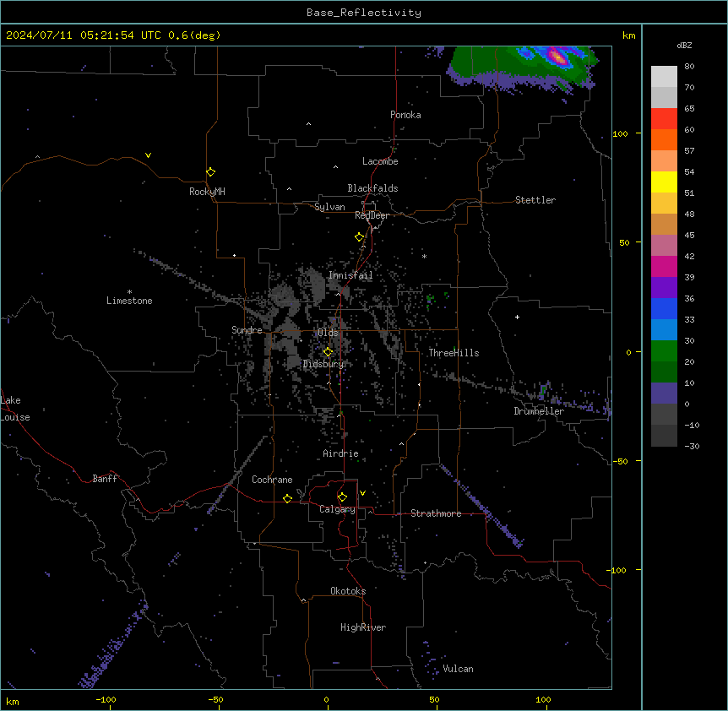The height and width of the screenshot is (711, 728).
Task: Select the Stettler town label
Action: coord(535,200)
